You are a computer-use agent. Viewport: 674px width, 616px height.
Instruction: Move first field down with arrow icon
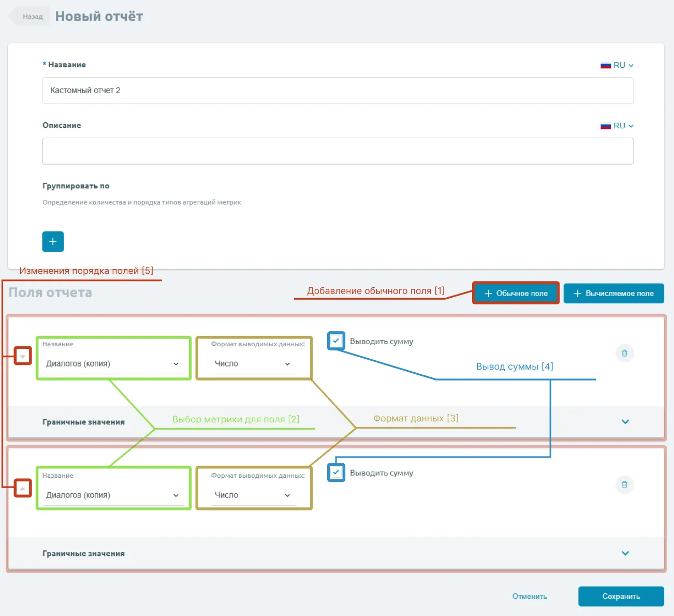(x=23, y=356)
